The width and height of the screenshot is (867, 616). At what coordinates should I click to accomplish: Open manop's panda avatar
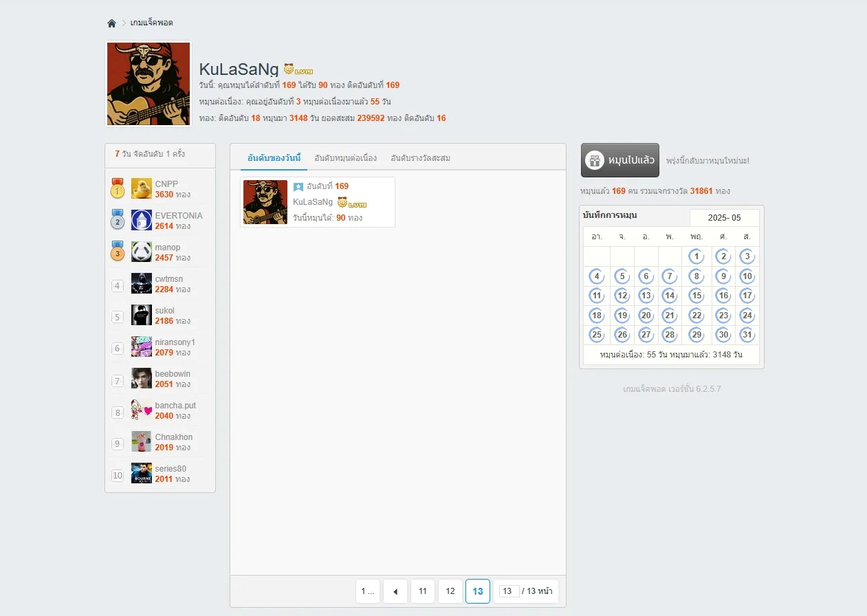coord(142,252)
